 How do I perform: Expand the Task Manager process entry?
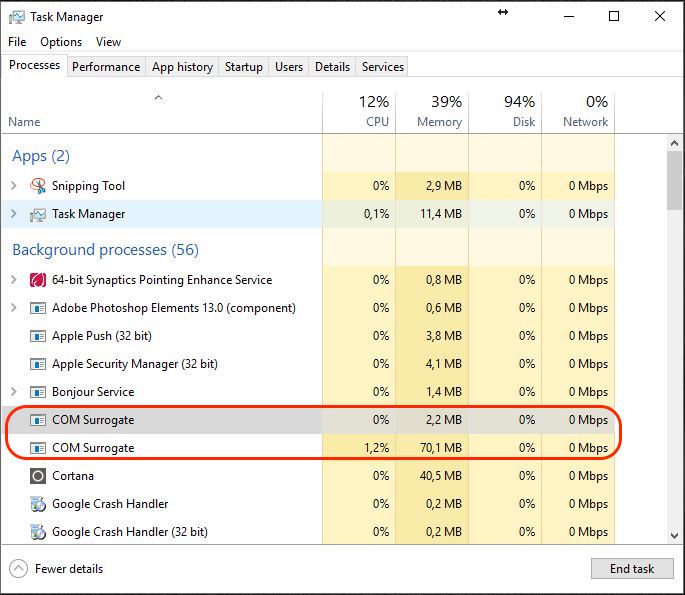14,214
